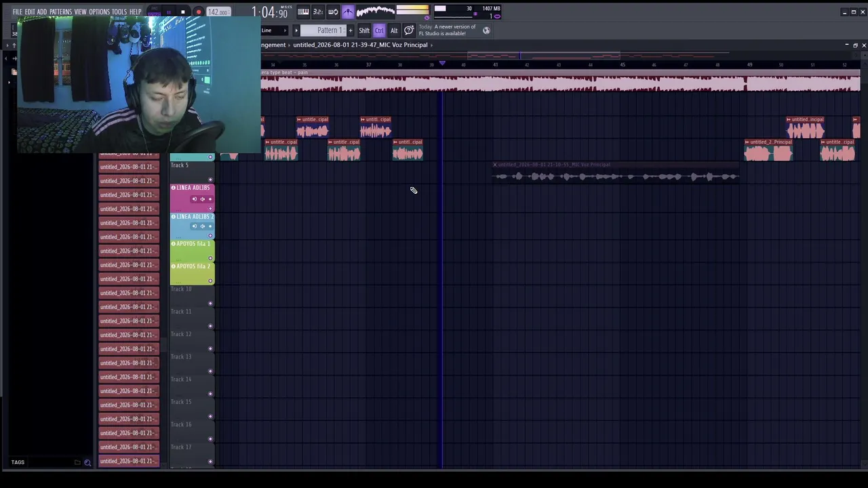Open the VIEW menu
The height and width of the screenshot is (488, 868).
pyautogui.click(x=80, y=12)
